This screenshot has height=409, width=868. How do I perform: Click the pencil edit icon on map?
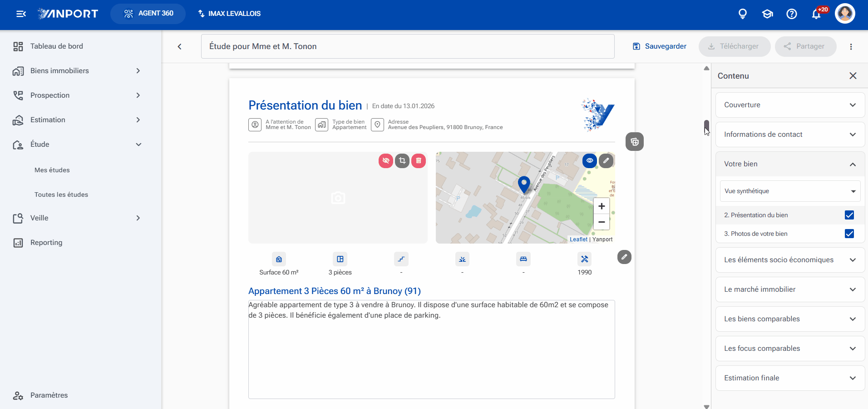[606, 161]
